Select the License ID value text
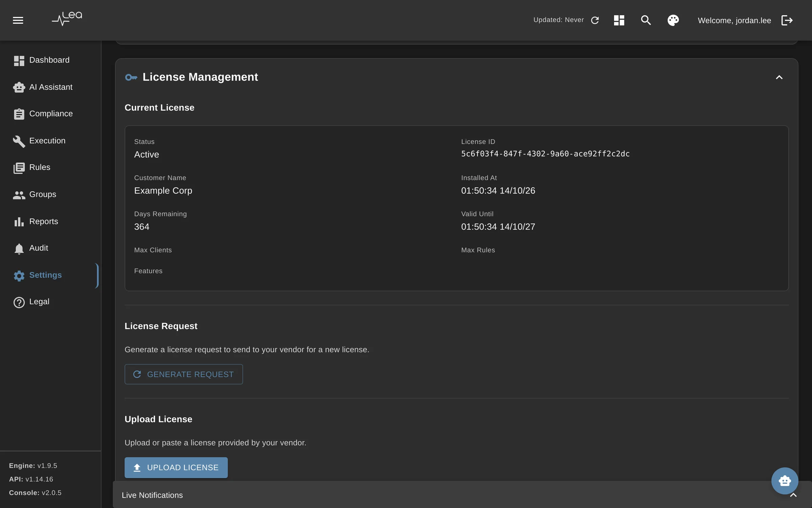Image resolution: width=812 pixels, height=508 pixels. 545,154
